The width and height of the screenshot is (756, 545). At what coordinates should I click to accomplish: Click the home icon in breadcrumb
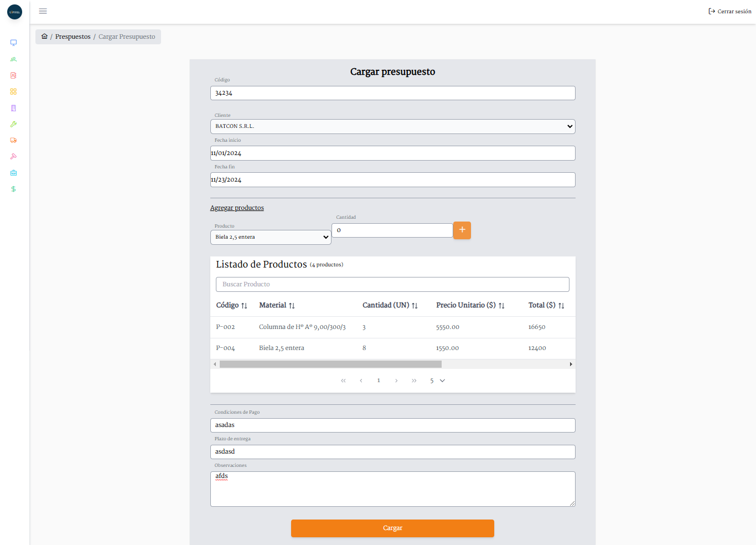coord(44,37)
